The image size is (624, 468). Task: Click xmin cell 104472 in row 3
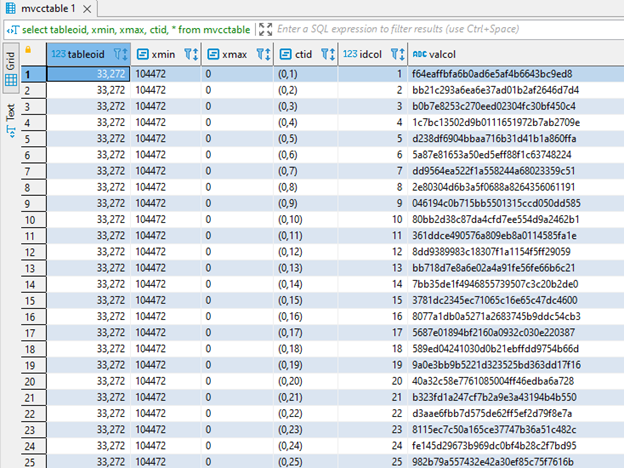click(166, 106)
